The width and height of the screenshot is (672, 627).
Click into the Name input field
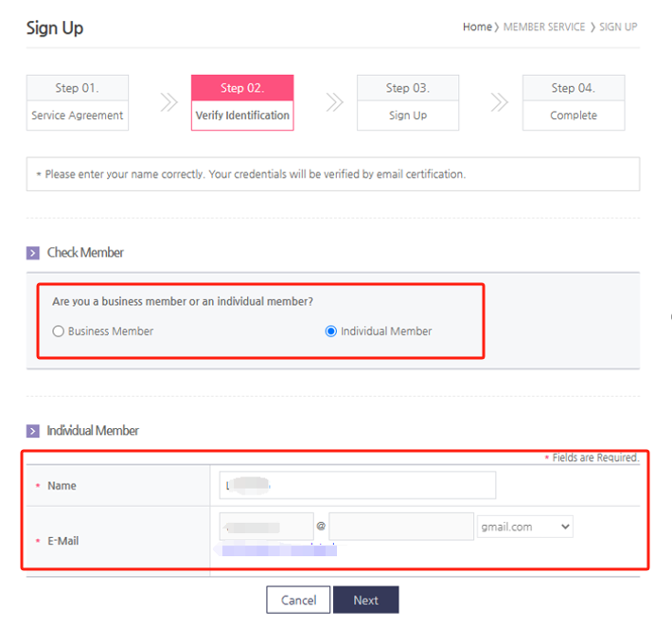tap(357, 485)
